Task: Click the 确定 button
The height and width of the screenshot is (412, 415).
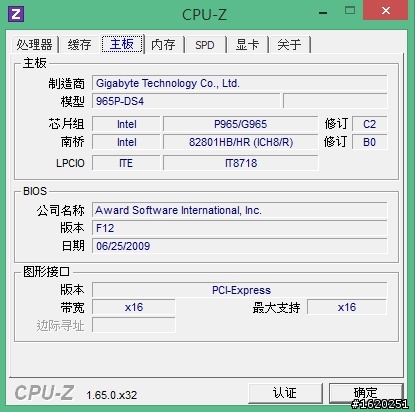Action: click(x=366, y=393)
